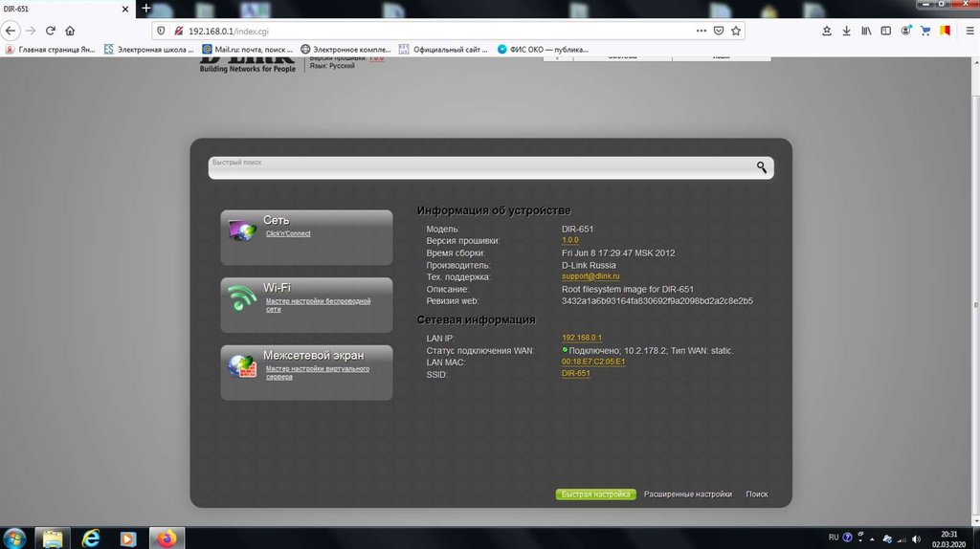Open Мастер настройки виртуального сервера link

point(317,372)
